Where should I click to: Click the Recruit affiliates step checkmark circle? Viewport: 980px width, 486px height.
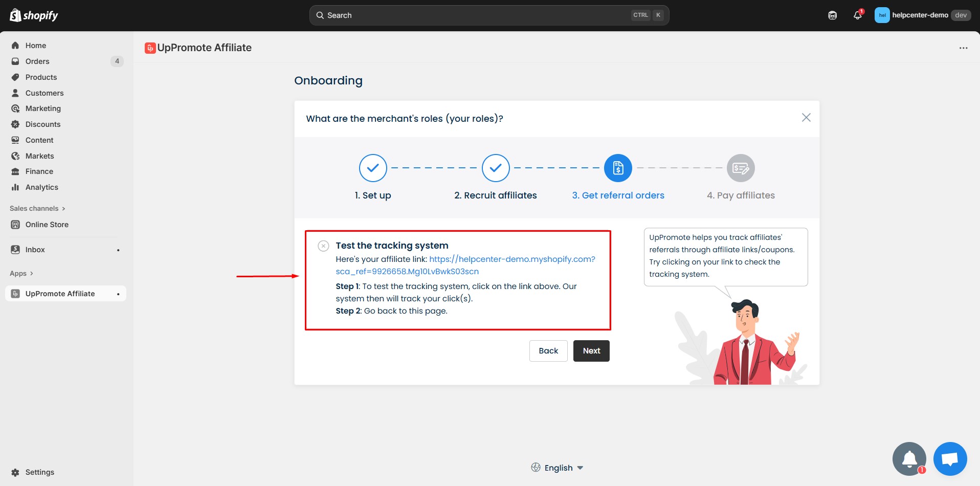(x=496, y=168)
